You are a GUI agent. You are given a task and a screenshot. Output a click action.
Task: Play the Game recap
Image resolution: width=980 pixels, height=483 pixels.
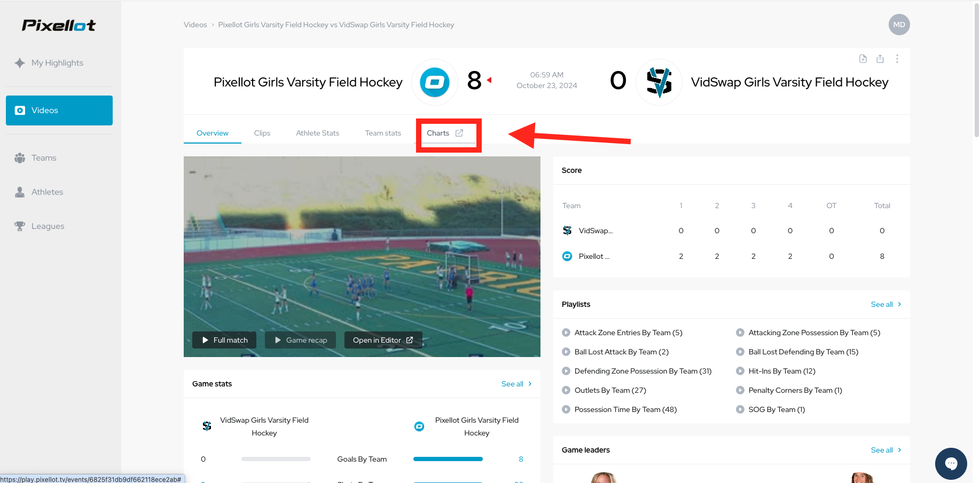click(300, 340)
